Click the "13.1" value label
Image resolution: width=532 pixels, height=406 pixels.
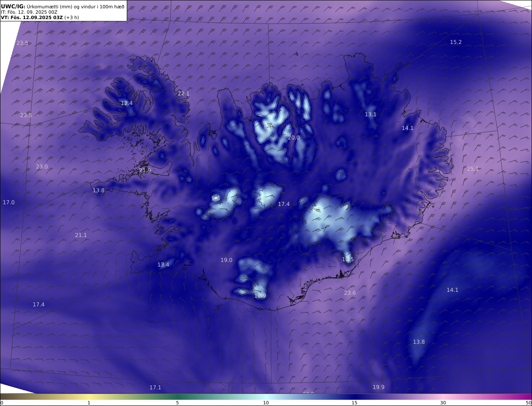click(x=371, y=114)
